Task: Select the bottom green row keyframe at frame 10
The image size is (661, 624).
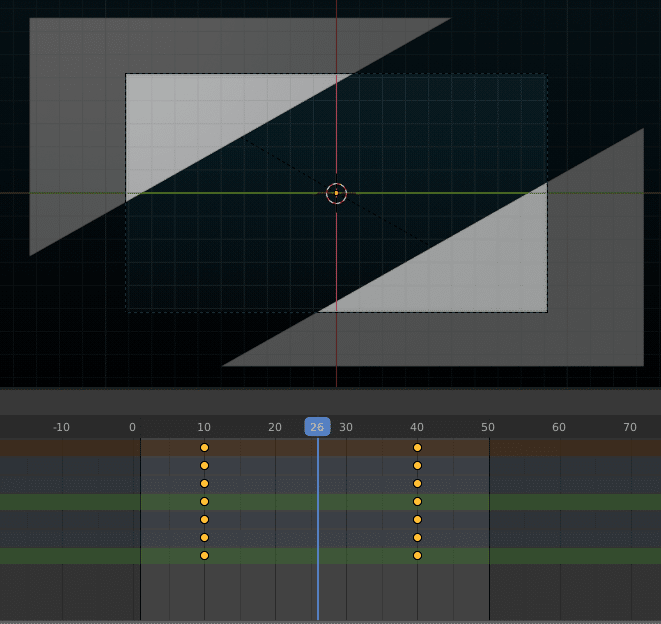Action: pyautogui.click(x=204, y=555)
